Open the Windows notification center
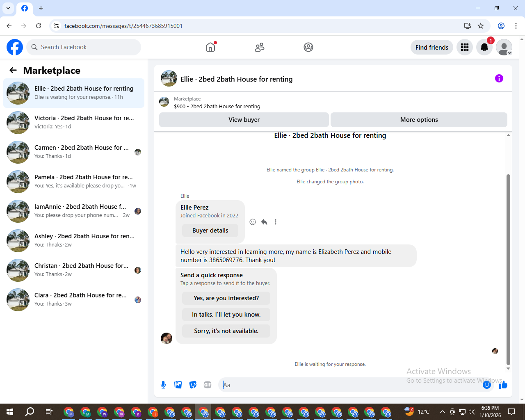This screenshot has height=420, width=525. coord(511,412)
